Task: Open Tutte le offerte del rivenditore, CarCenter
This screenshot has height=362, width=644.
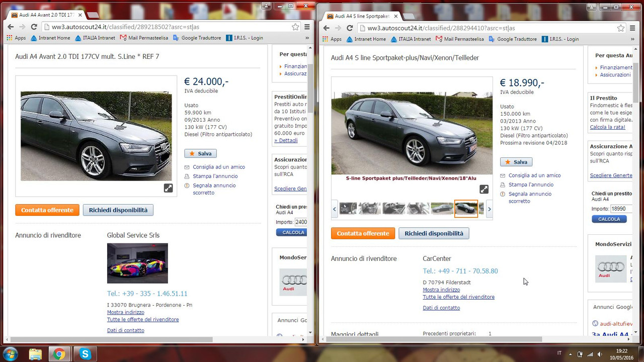Action: [x=459, y=297]
